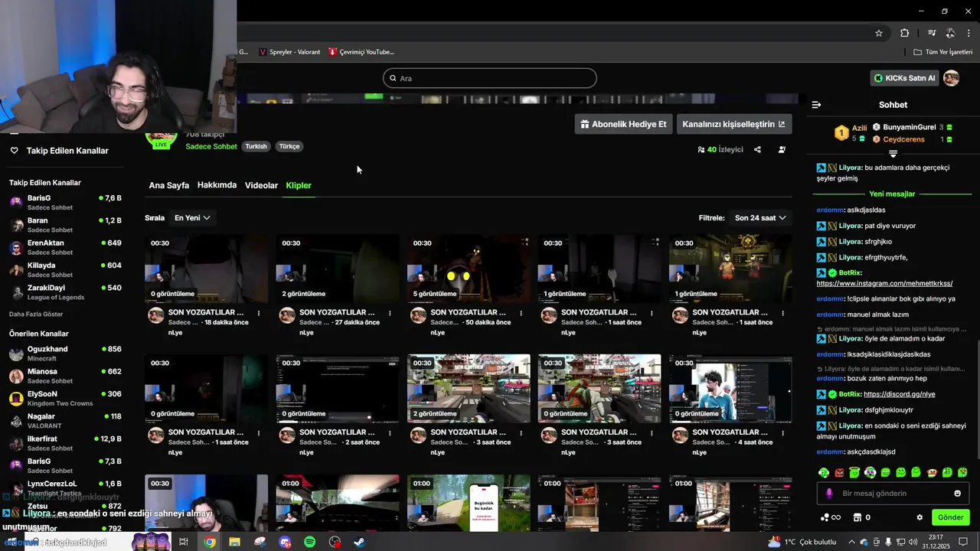
Task: Open the Windows notification center icon
Action: point(964,542)
